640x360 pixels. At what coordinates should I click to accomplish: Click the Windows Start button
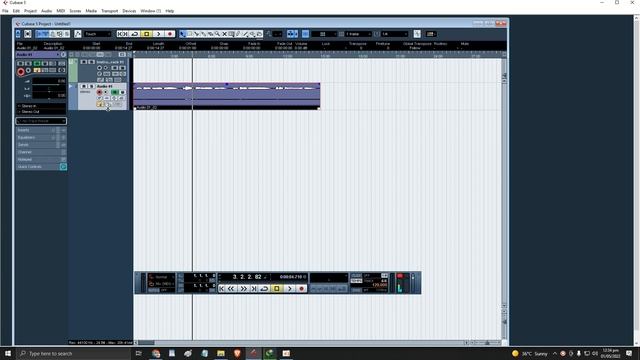pos(8,353)
